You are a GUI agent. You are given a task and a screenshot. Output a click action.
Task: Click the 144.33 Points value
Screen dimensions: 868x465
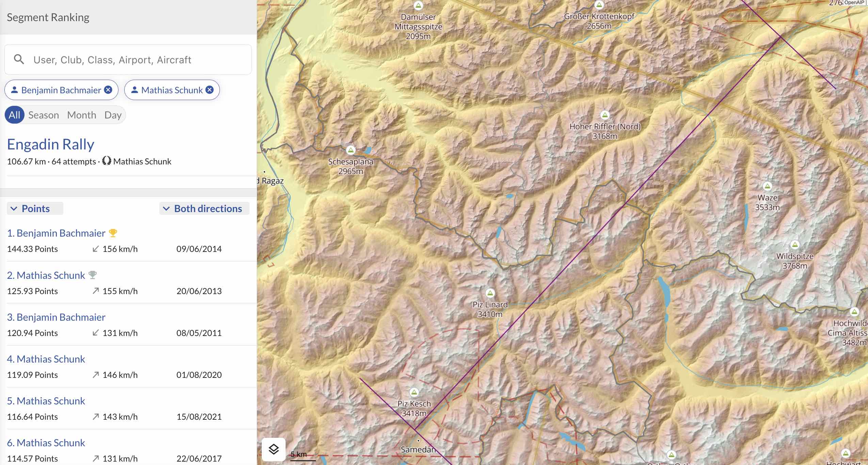tap(32, 249)
